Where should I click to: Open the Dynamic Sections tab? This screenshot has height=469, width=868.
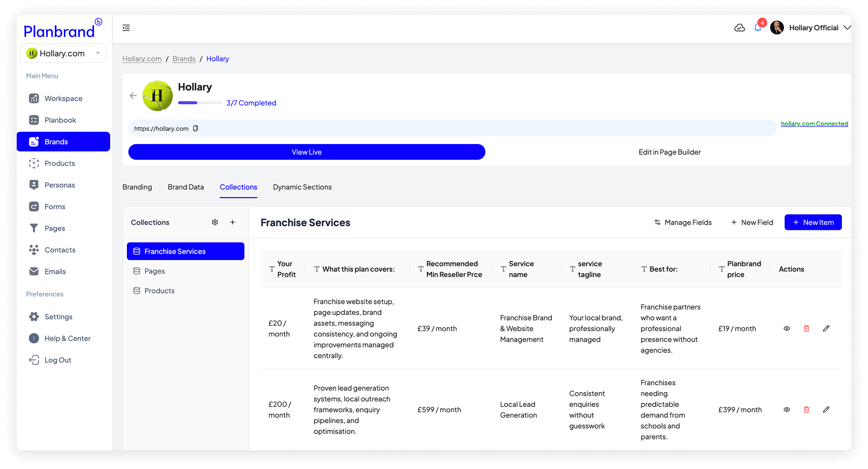click(302, 187)
